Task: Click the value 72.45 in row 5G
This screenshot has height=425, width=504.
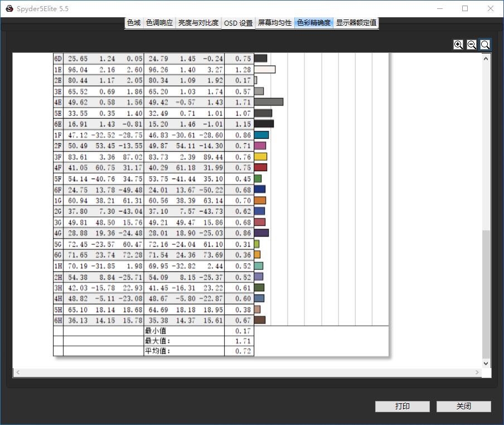Action: coord(78,244)
